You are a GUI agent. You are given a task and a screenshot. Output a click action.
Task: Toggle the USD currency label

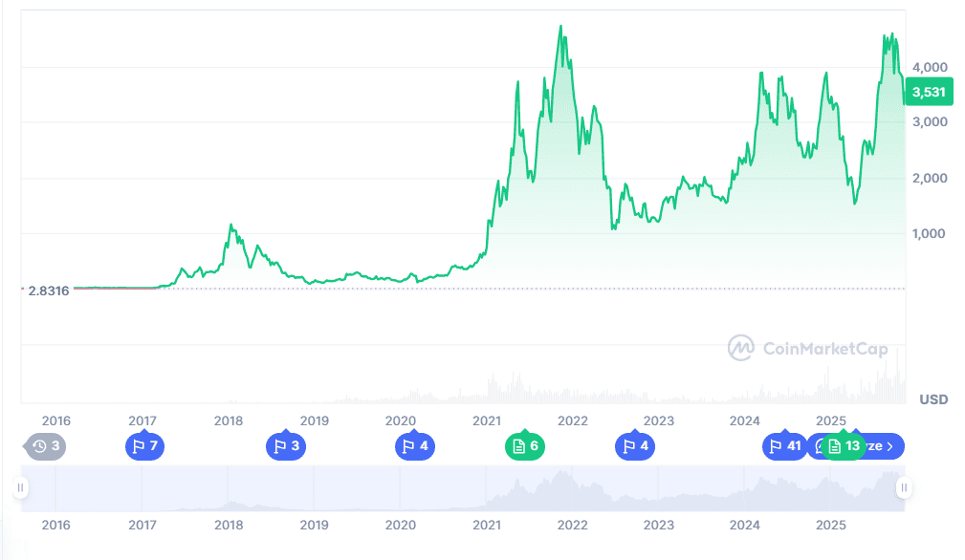(934, 398)
